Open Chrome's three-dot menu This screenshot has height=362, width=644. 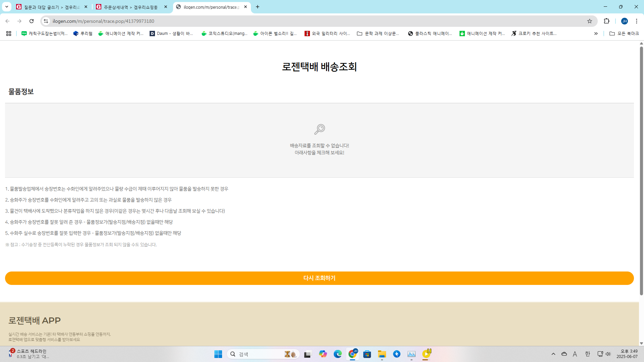pos(637,21)
